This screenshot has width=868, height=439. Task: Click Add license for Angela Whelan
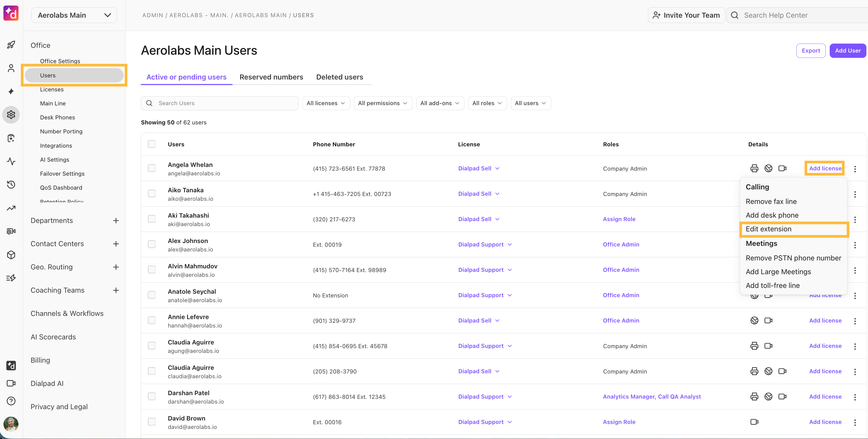[825, 169]
